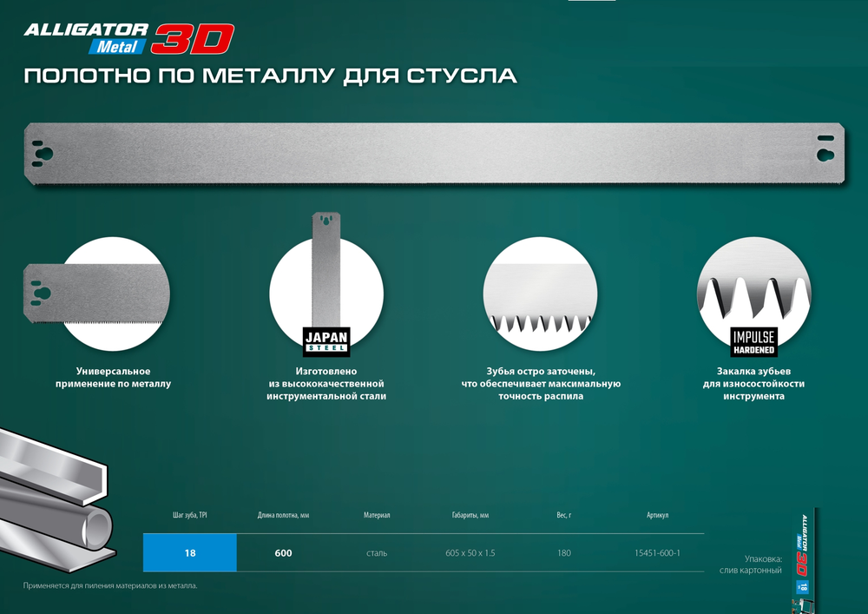Open the hardened teeth macro circle image

(753, 294)
